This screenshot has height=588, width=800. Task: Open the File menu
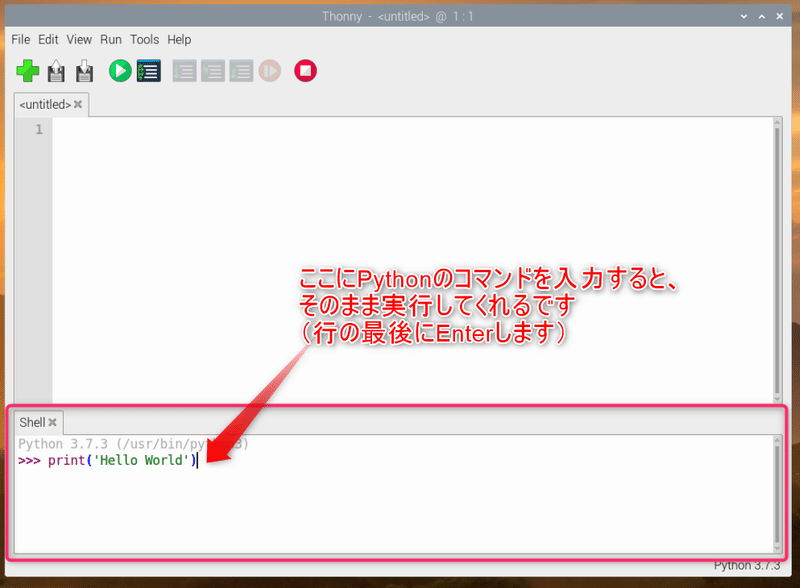tap(21, 39)
